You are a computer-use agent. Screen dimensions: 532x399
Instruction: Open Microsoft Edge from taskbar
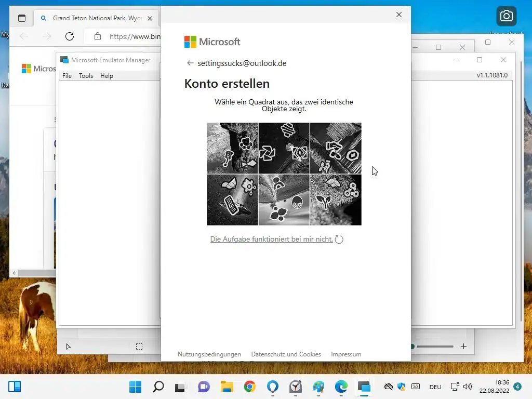tap(341, 387)
